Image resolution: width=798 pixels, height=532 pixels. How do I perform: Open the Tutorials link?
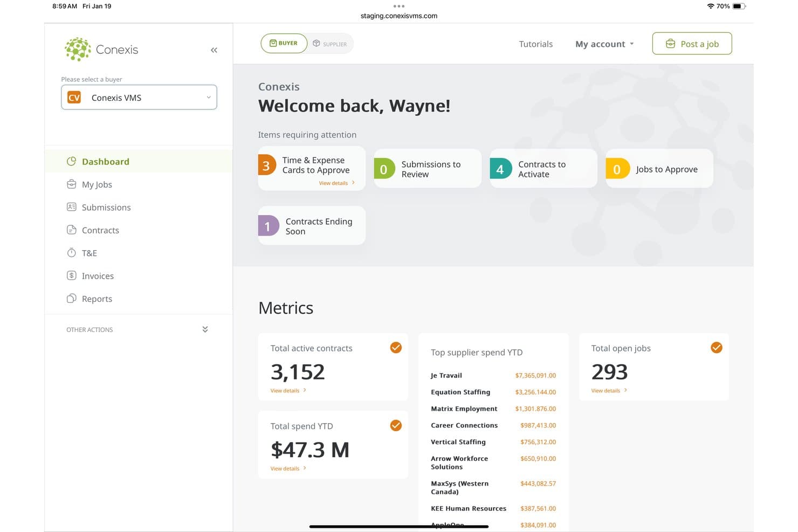pyautogui.click(x=535, y=44)
